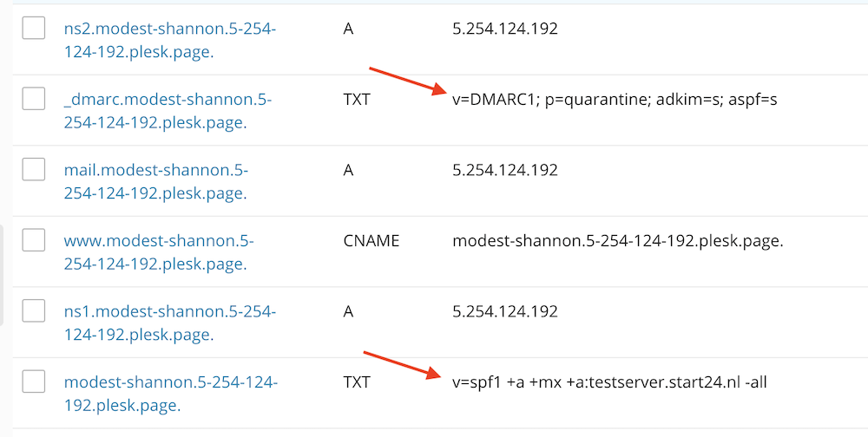Image resolution: width=868 pixels, height=437 pixels.
Task: Check the mail.modest-shannon record checkbox
Action: point(34,170)
